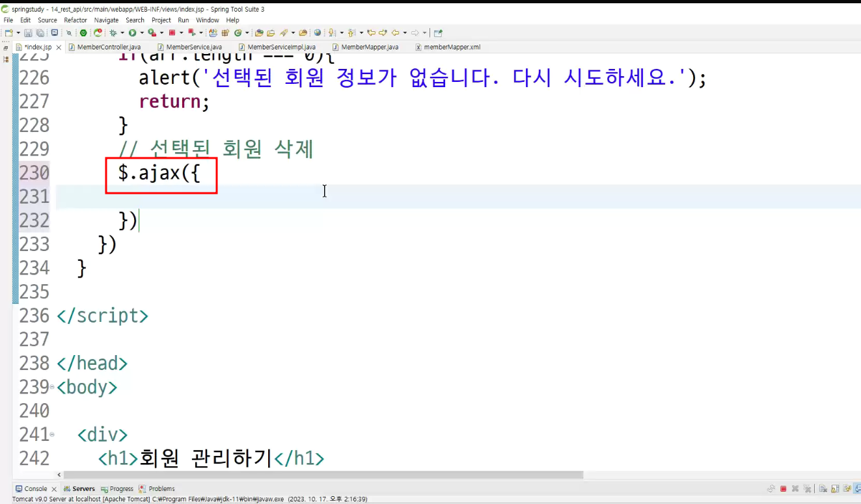The image size is (861, 504).
Task: Open the Window menu
Action: [x=208, y=20]
